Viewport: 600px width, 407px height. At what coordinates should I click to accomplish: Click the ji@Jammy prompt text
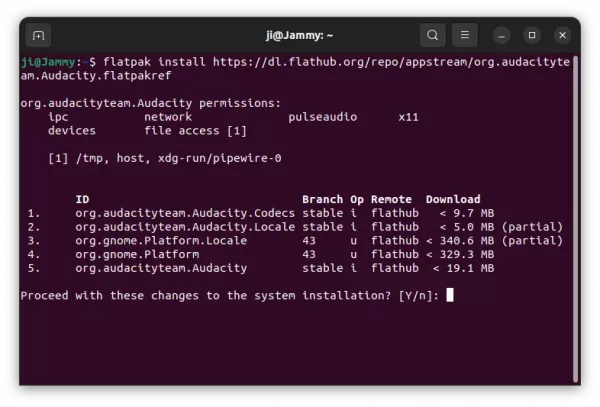click(x=48, y=62)
